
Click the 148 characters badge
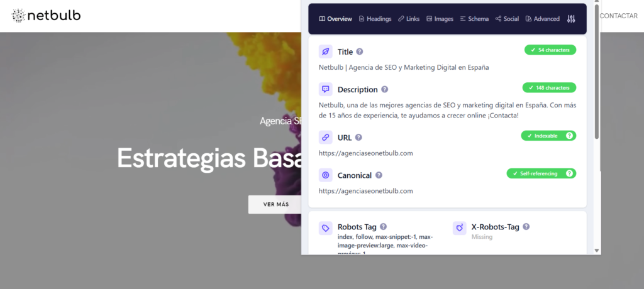coord(549,88)
